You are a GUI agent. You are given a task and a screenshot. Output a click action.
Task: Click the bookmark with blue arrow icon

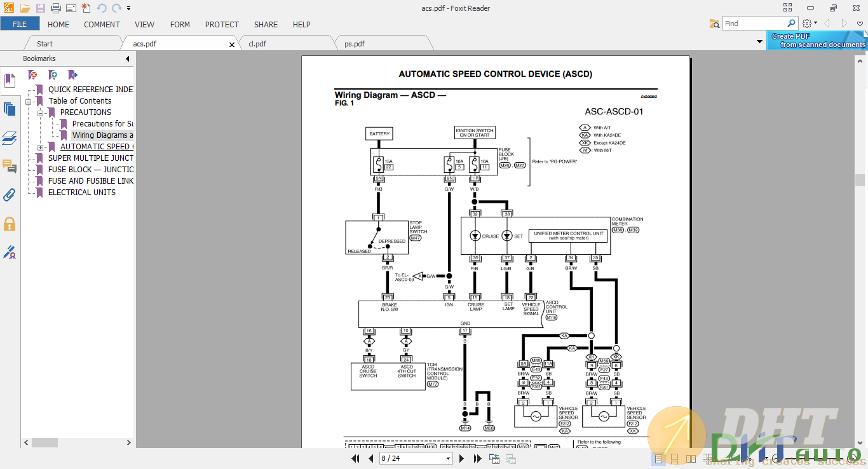[x=73, y=75]
